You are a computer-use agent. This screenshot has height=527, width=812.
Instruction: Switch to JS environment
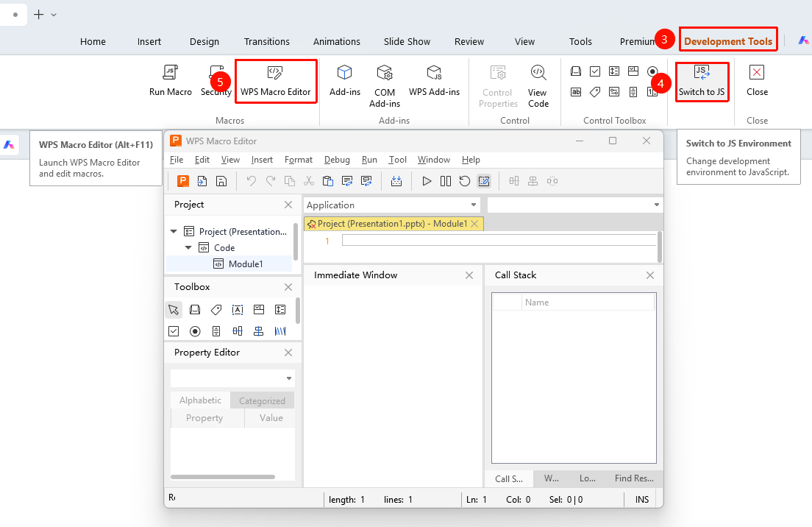coord(702,82)
